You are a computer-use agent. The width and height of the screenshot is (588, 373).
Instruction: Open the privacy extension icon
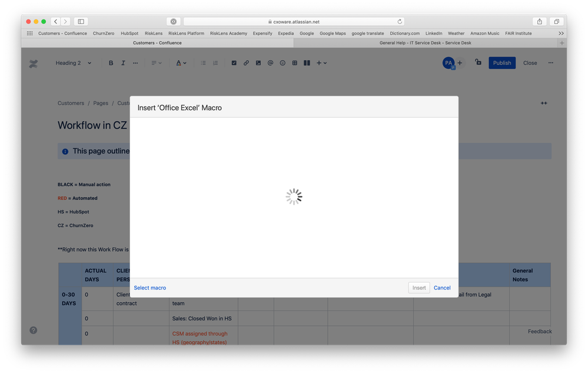(173, 22)
